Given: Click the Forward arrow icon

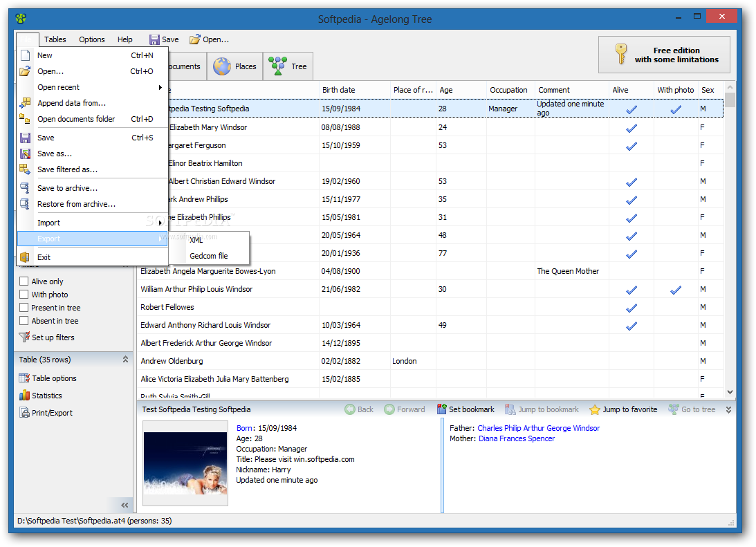Looking at the screenshot, I should pyautogui.click(x=389, y=409).
